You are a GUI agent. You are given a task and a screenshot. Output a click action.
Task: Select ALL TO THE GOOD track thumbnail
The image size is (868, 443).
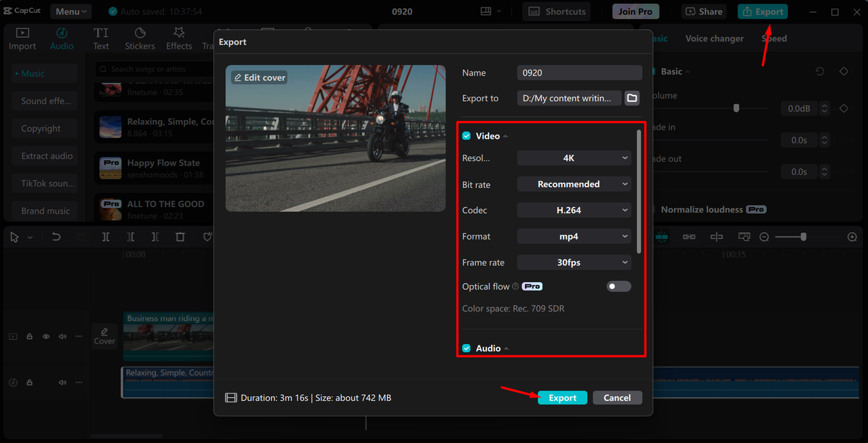[111, 209]
